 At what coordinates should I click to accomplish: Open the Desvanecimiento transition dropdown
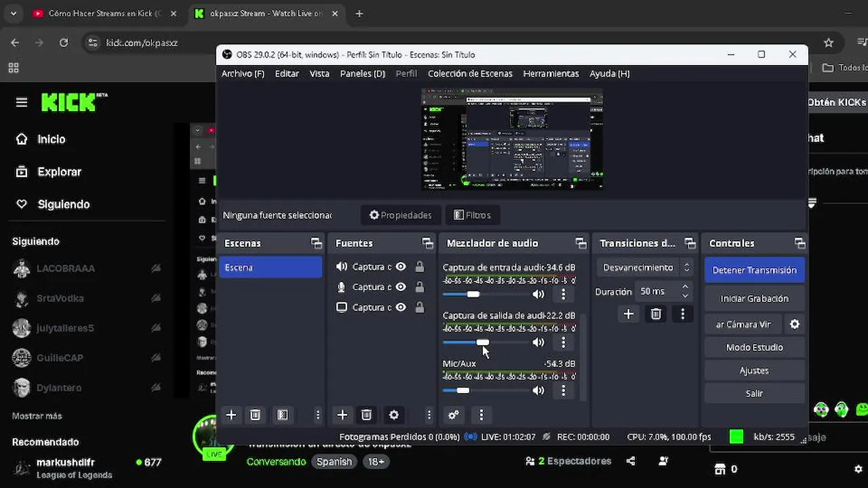(645, 268)
